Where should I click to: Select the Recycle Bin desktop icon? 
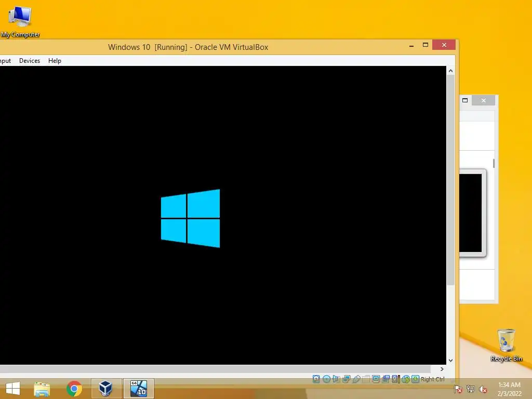506,345
